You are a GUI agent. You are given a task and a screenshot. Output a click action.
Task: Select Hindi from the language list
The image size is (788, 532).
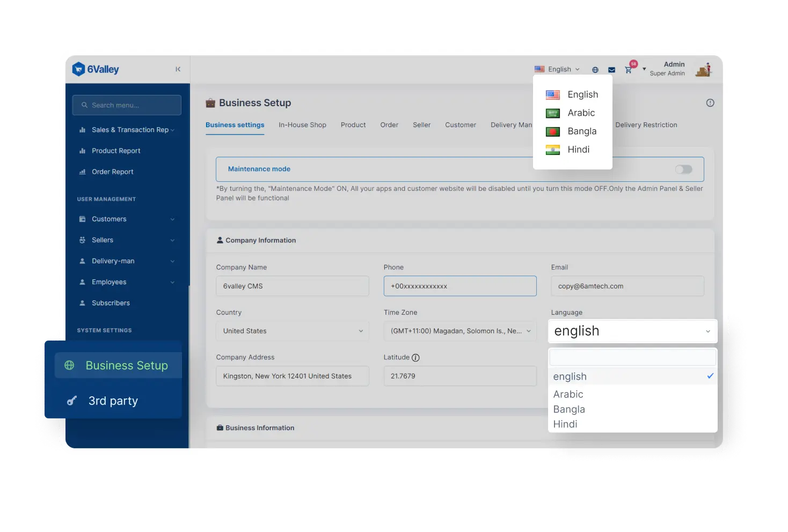pos(578,149)
